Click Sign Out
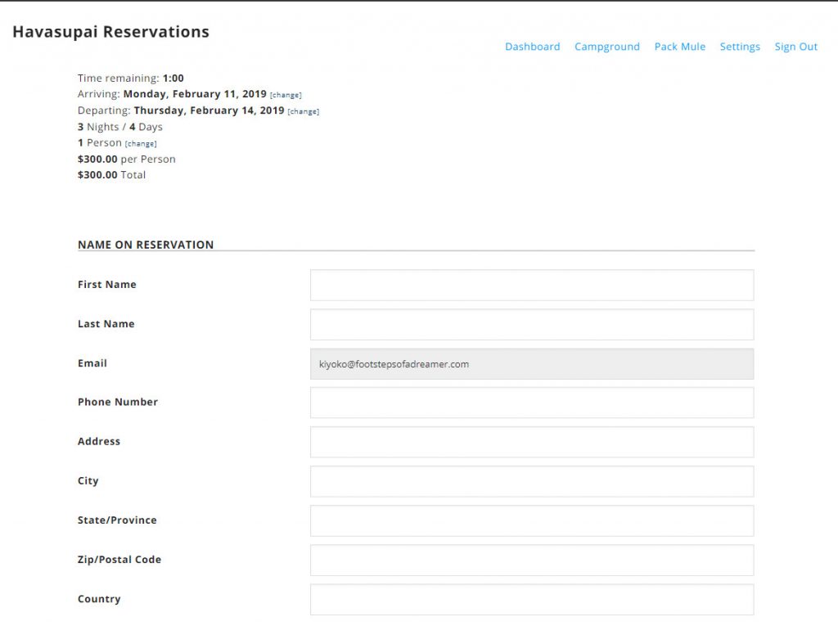Screen dimensions: 838x644 pyautogui.click(x=795, y=47)
